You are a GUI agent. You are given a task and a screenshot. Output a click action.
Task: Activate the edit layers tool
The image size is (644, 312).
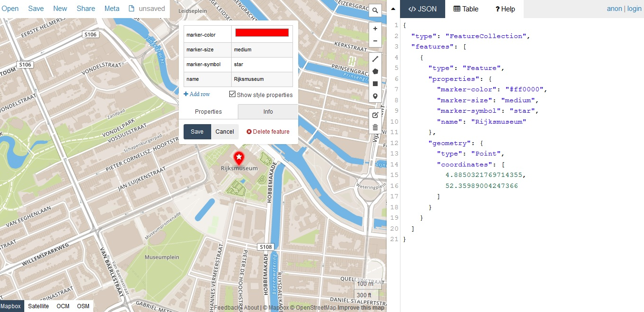click(x=375, y=115)
